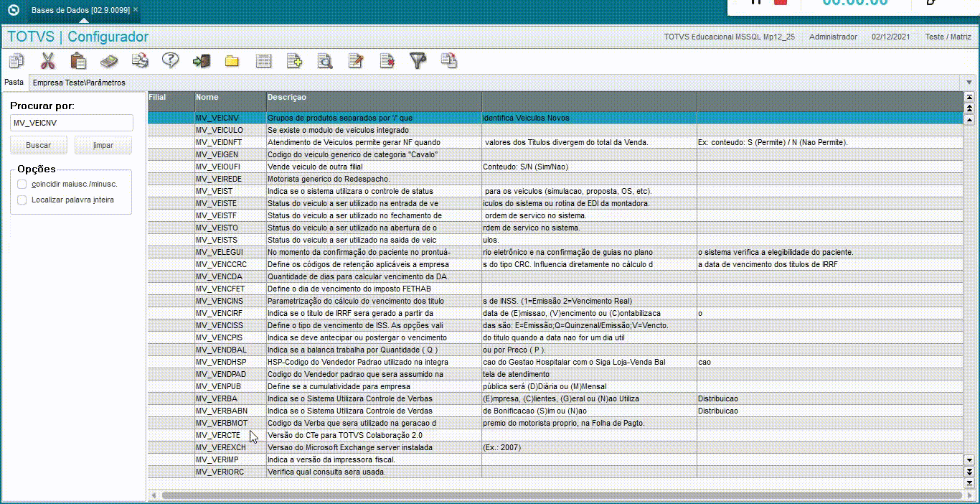Select the MV_VENDBAL row

pos(555,350)
